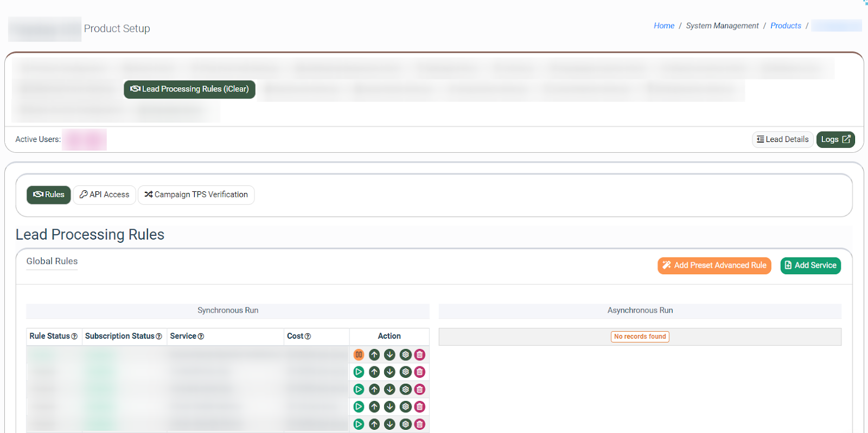The image size is (868, 433).
Task: Click the Cost column help icon
Action: tap(308, 337)
